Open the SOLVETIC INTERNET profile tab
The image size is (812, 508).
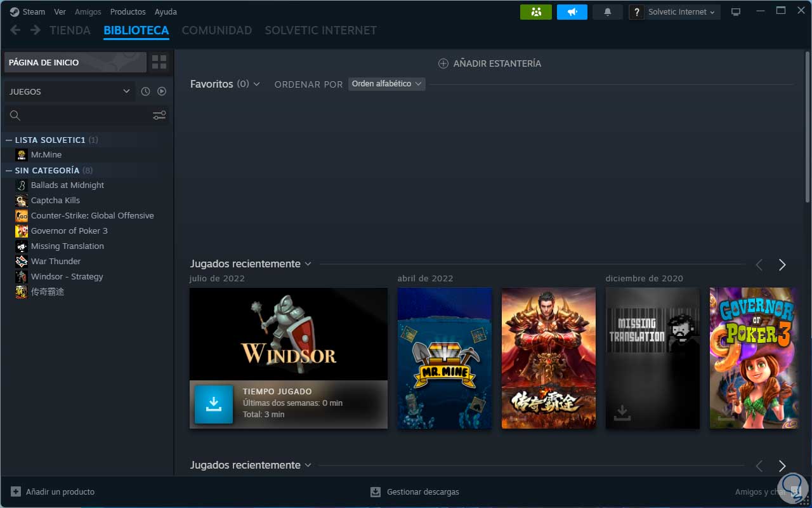[x=320, y=30]
